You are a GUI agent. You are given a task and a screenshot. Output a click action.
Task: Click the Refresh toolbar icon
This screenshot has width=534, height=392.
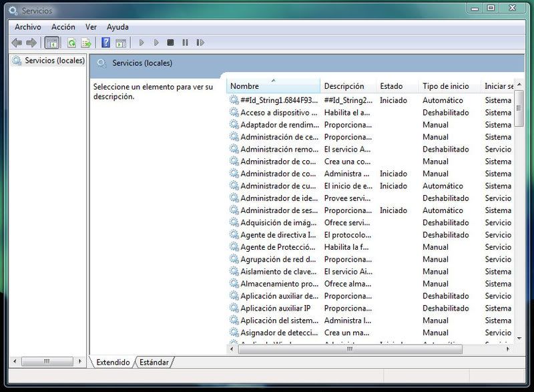(x=71, y=43)
